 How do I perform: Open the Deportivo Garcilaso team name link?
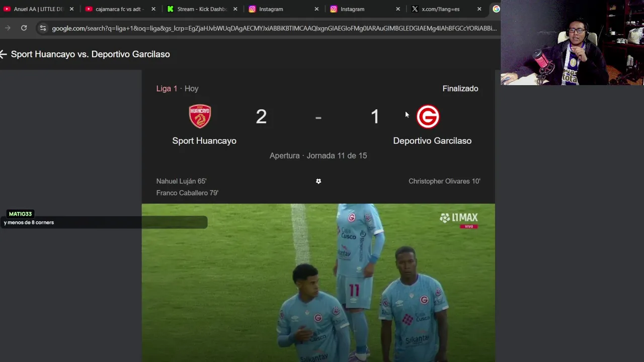[x=432, y=141]
